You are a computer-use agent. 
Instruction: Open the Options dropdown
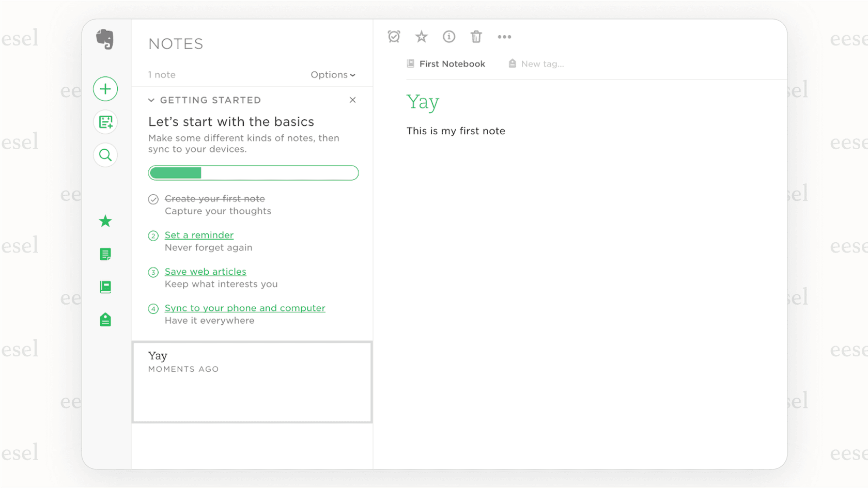pos(333,75)
